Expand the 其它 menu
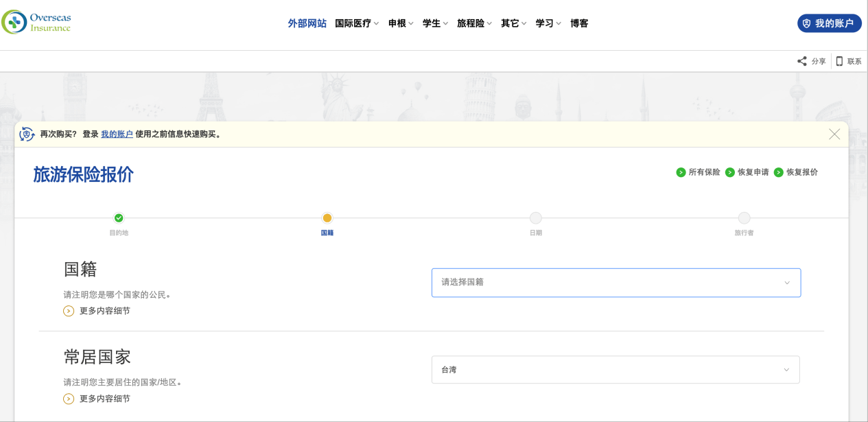 point(514,23)
